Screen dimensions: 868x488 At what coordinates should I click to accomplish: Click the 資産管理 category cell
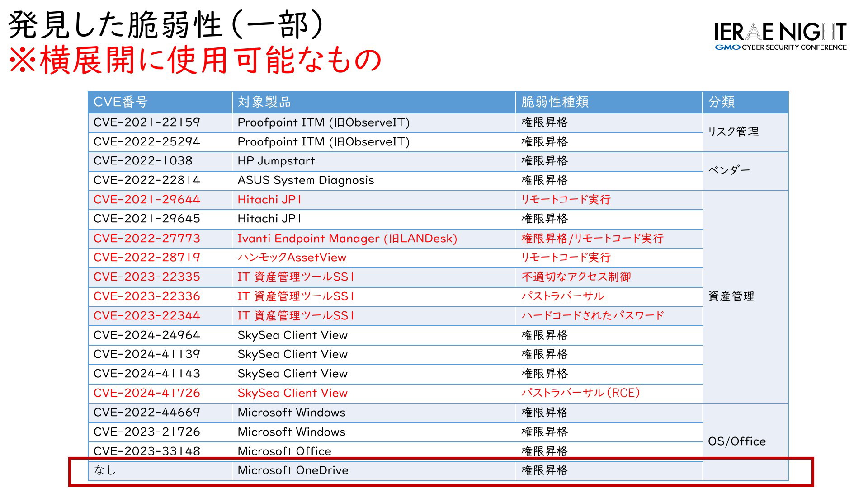coord(745,297)
